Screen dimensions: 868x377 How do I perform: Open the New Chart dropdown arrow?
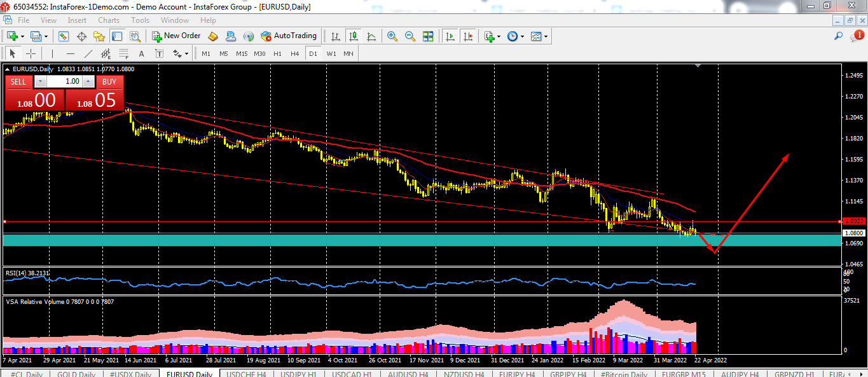pyautogui.click(x=22, y=36)
